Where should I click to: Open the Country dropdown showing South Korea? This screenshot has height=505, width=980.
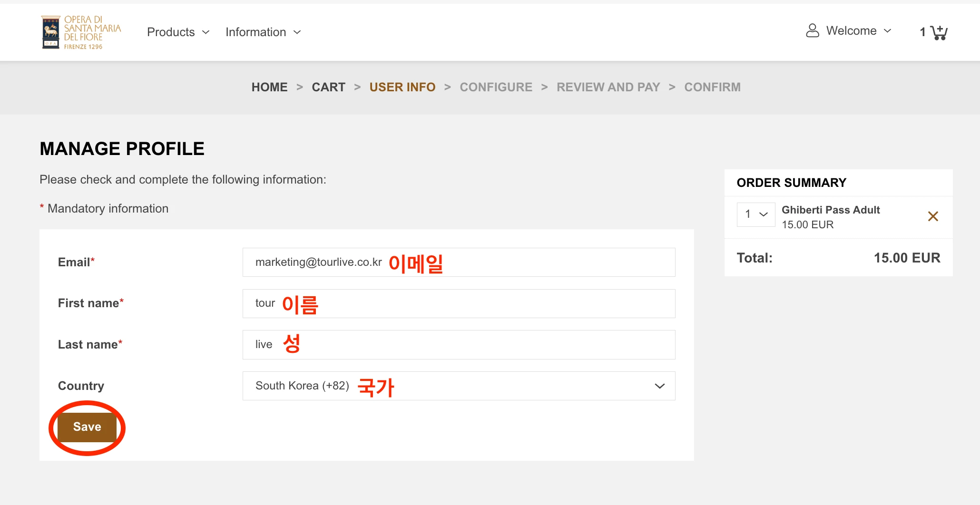[x=459, y=386]
